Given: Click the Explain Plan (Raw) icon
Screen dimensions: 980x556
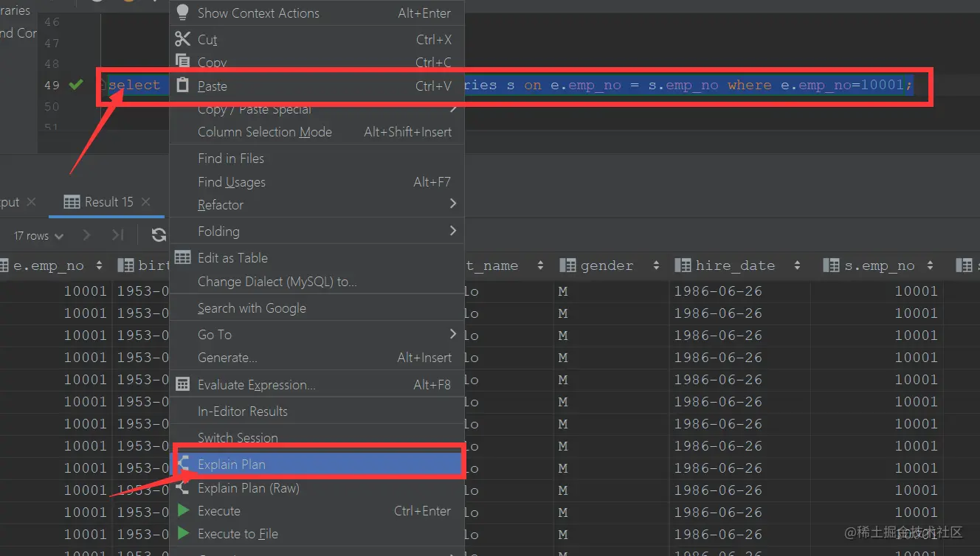Looking at the screenshot, I should point(182,487).
